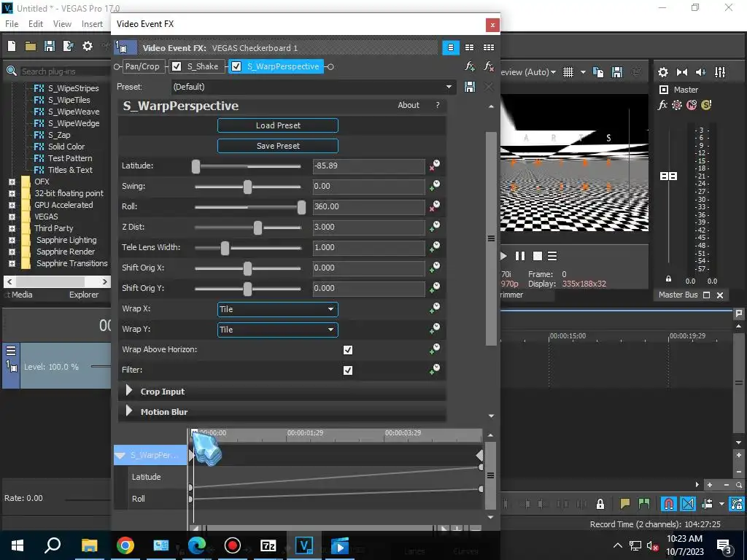The image size is (747, 560).
Task: Toggle Tele Lens Width animation icon
Action: [435, 247]
